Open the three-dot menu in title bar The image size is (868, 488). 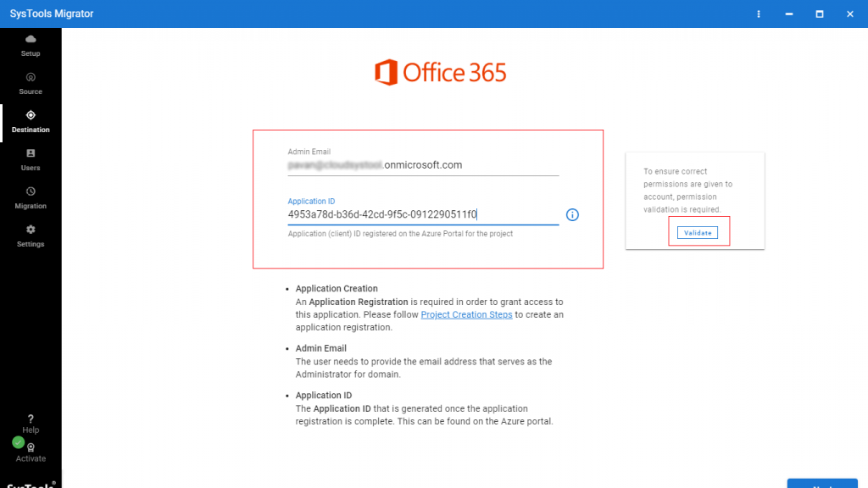759,14
